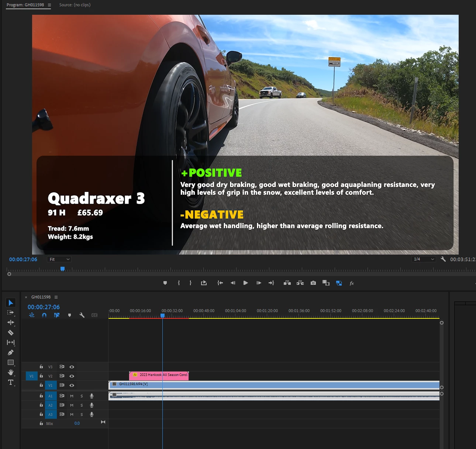The width and height of the screenshot is (476, 449).
Task: Open Program monitor settings wrench
Action: click(443, 259)
